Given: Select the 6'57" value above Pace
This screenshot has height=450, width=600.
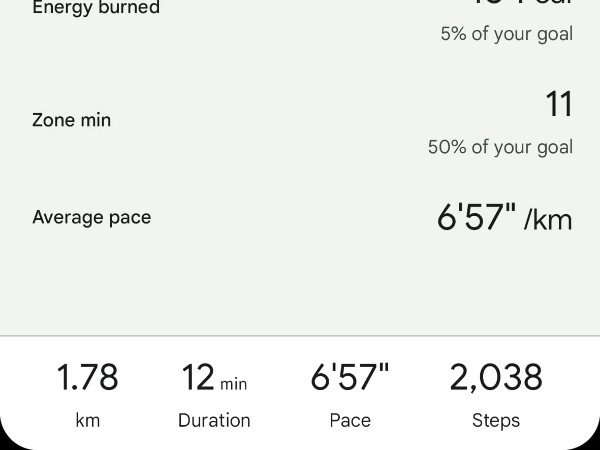Looking at the screenshot, I should click(350, 377).
